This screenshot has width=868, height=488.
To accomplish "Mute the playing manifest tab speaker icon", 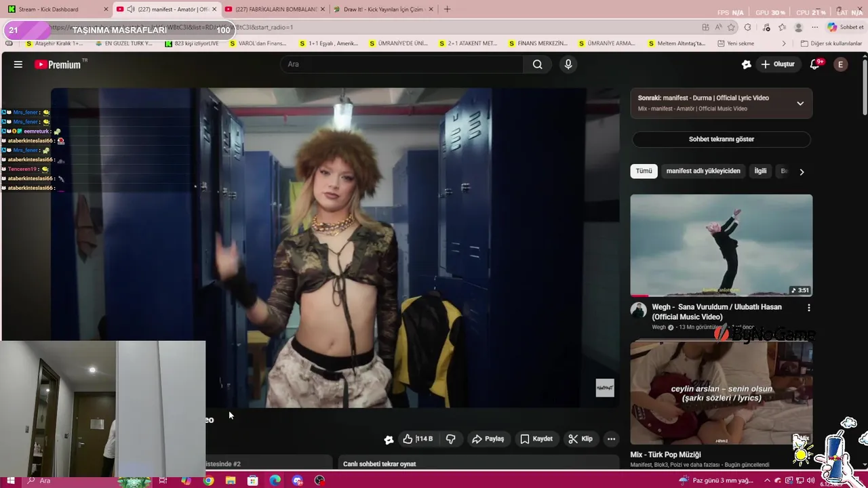I will (x=130, y=9).
